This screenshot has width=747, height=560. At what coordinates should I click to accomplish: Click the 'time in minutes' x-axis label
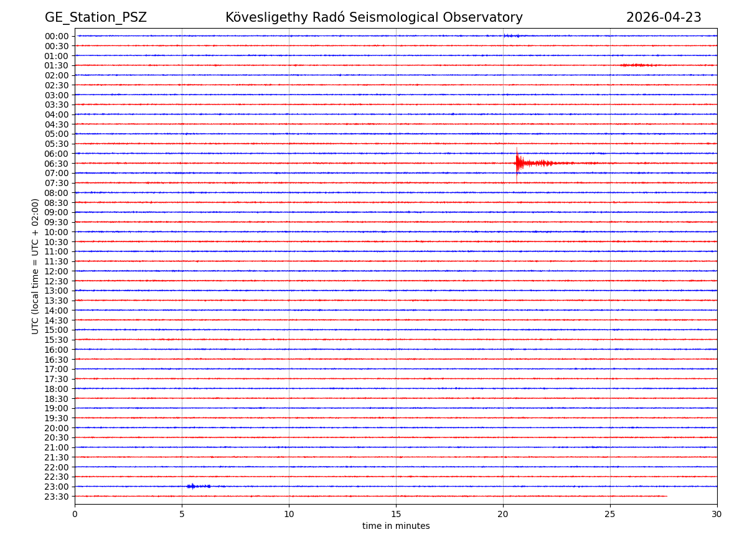tap(396, 526)
